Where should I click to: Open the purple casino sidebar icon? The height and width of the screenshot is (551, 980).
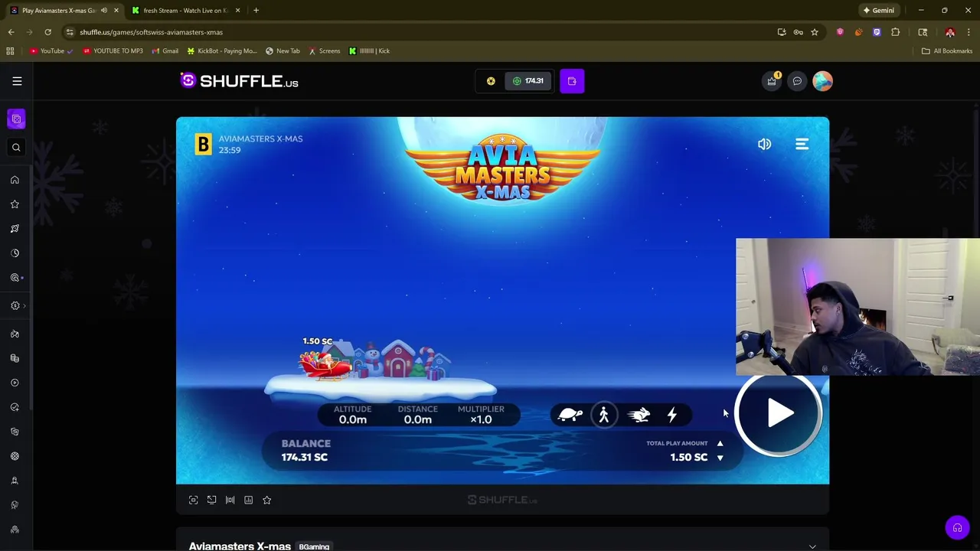(x=16, y=119)
